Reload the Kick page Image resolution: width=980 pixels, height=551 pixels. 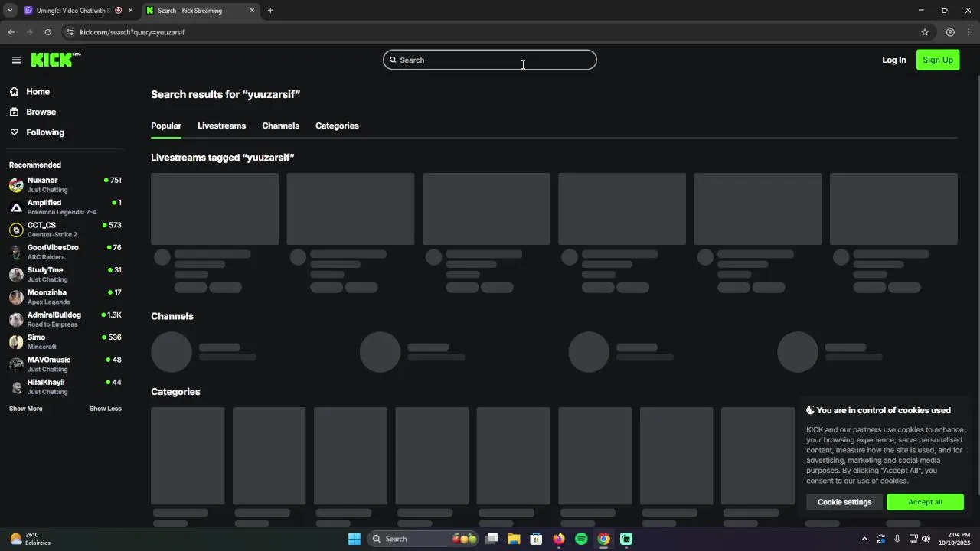click(x=47, y=32)
